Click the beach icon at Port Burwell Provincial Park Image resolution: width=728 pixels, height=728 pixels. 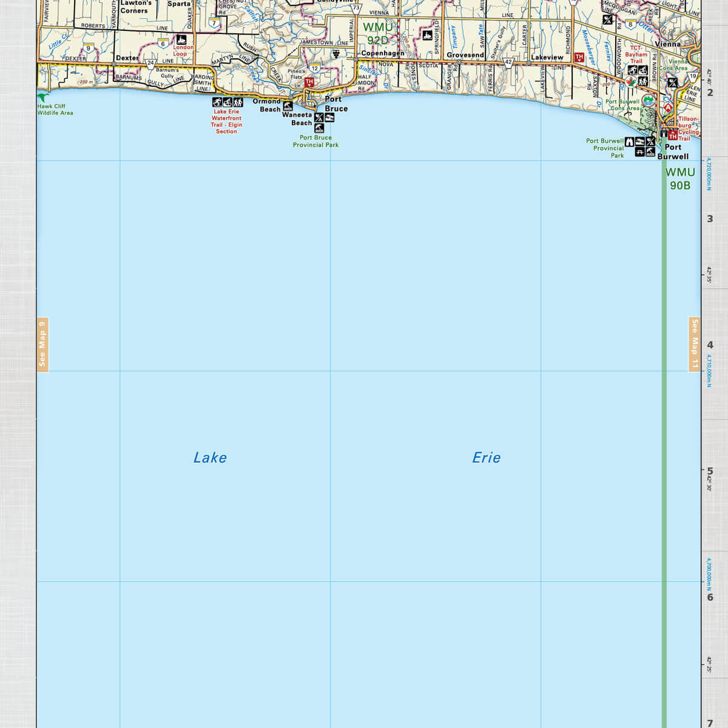pos(650,152)
